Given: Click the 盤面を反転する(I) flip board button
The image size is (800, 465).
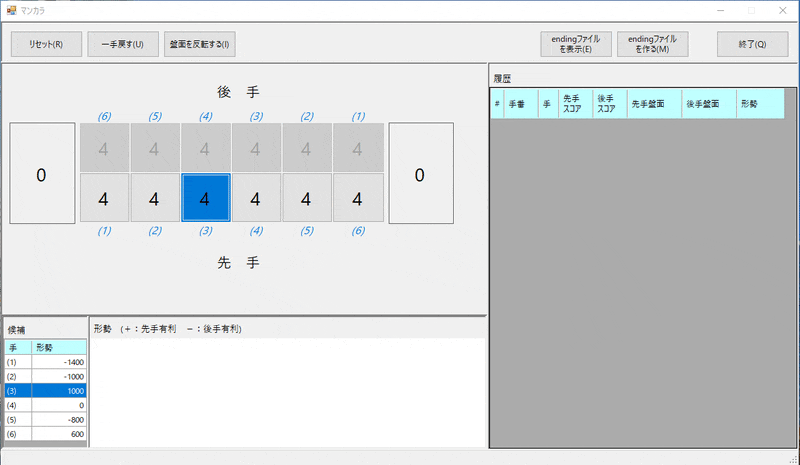Looking at the screenshot, I should point(199,44).
